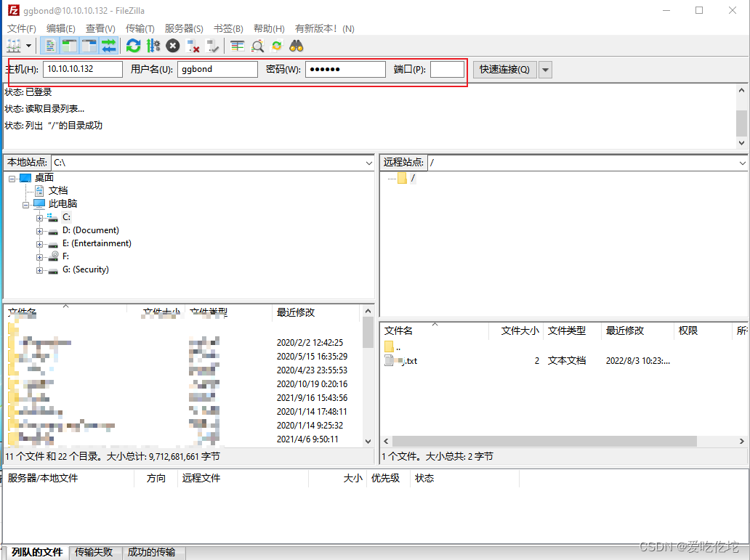Viewport: 750px width, 560px height.
Task: Click the 快速连接(Q) button
Action: [x=504, y=69]
